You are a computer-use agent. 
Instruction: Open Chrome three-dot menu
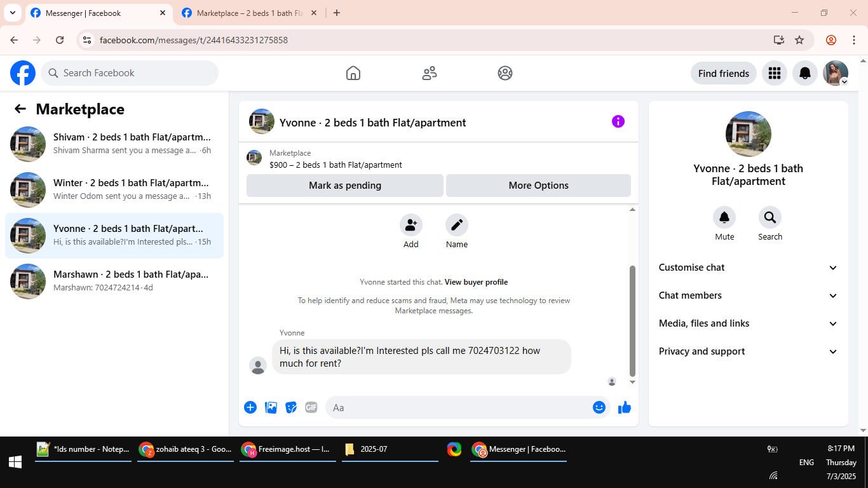pyautogui.click(x=854, y=40)
